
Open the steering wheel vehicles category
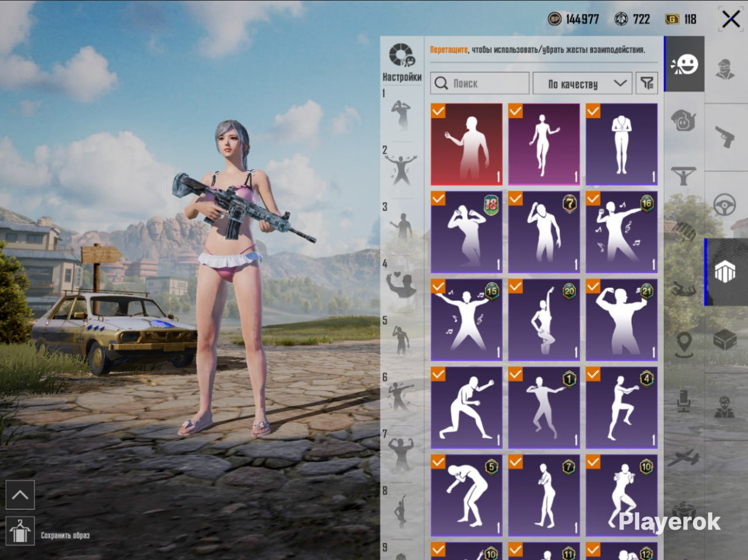tap(725, 205)
